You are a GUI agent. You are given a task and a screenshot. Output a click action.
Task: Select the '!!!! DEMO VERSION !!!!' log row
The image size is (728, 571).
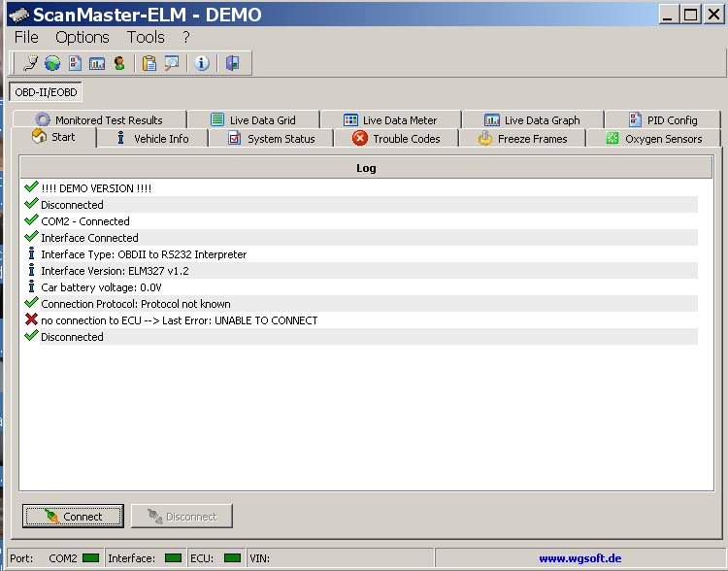coord(359,188)
